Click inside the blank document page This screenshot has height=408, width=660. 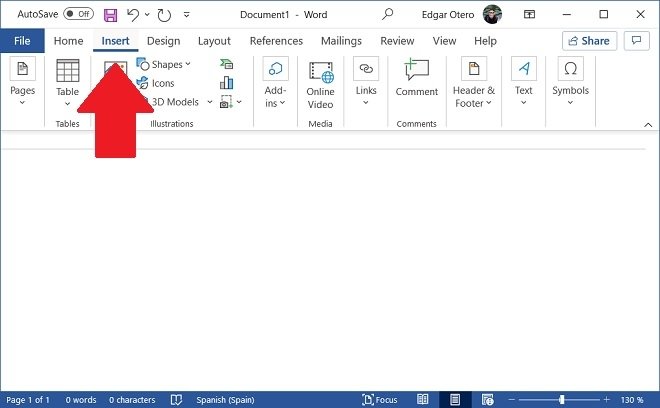[323, 269]
